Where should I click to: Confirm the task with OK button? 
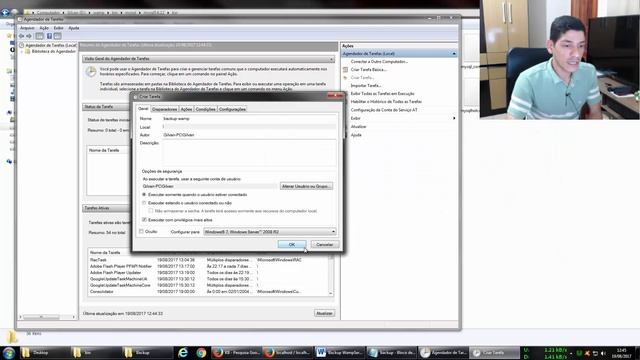[292, 244]
